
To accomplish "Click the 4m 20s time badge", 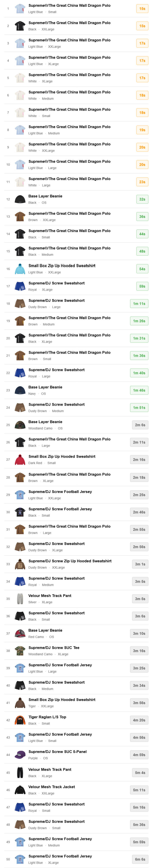I will tap(139, 720).
